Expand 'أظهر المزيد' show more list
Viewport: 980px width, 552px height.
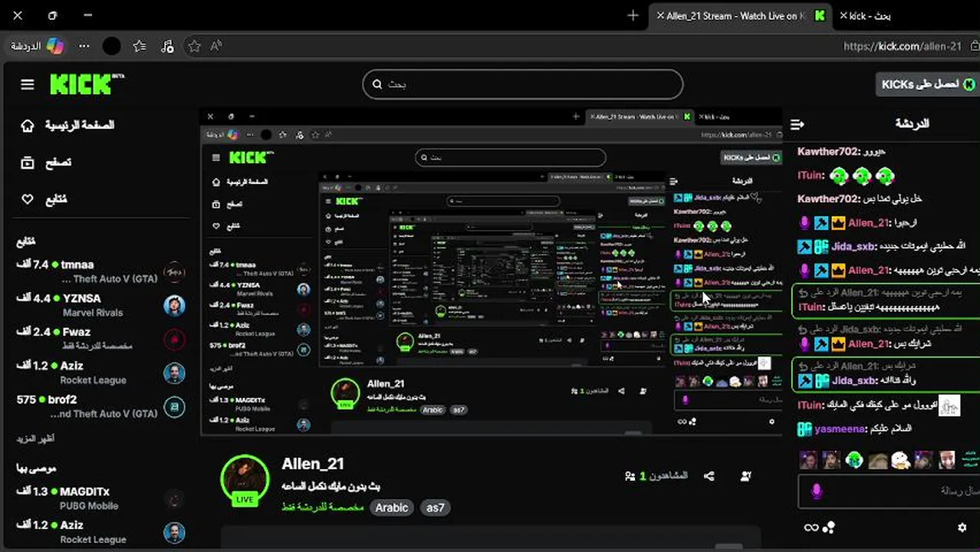pos(35,439)
